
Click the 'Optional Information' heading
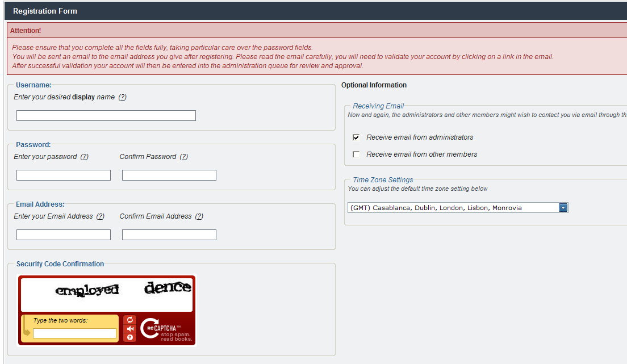374,85
